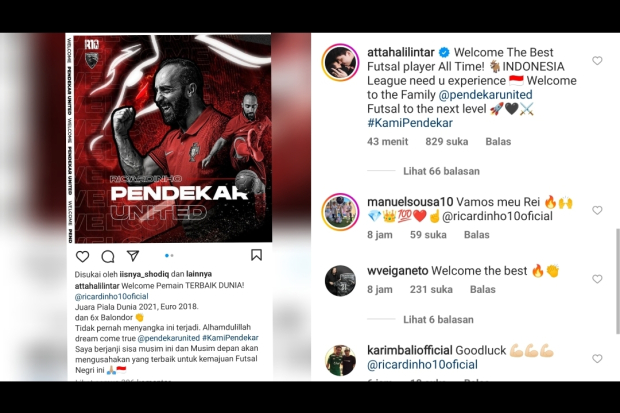Viewport: 620px width, 413px height.
Task: Open wveiganeto's profile avatar
Action: point(340,281)
